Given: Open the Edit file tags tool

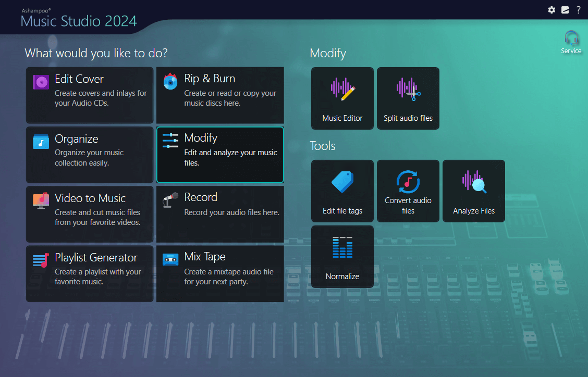Looking at the screenshot, I should (342, 191).
